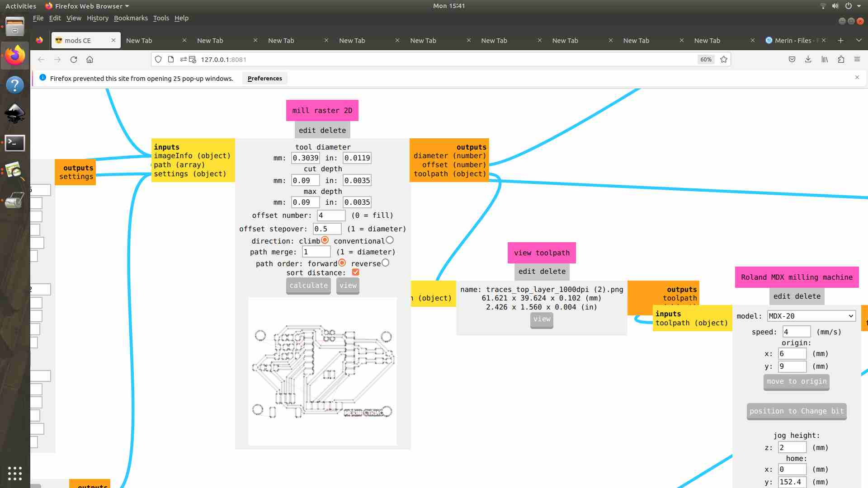
Task: Open the Firefox application menu
Action: click(857, 59)
